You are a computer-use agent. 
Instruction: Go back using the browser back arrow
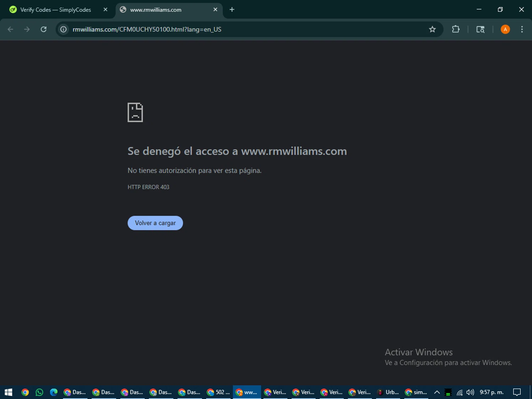(11, 29)
